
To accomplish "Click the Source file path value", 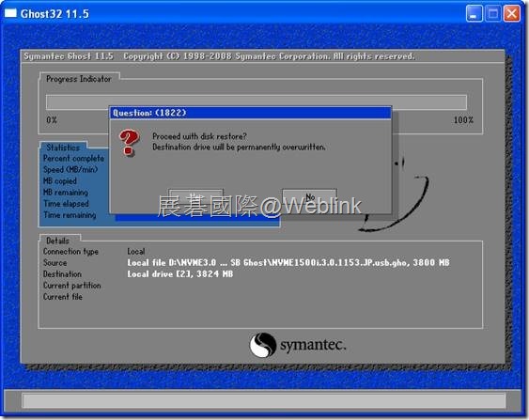I will (x=288, y=262).
